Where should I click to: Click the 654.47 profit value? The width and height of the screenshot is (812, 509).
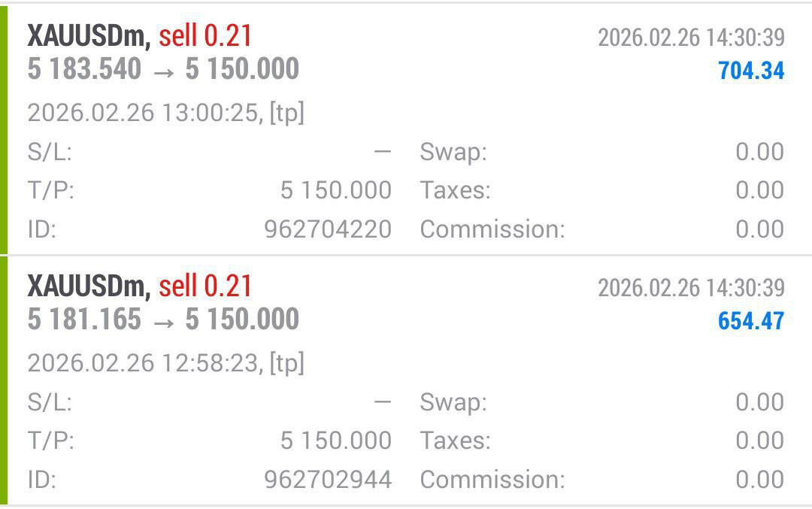(751, 321)
